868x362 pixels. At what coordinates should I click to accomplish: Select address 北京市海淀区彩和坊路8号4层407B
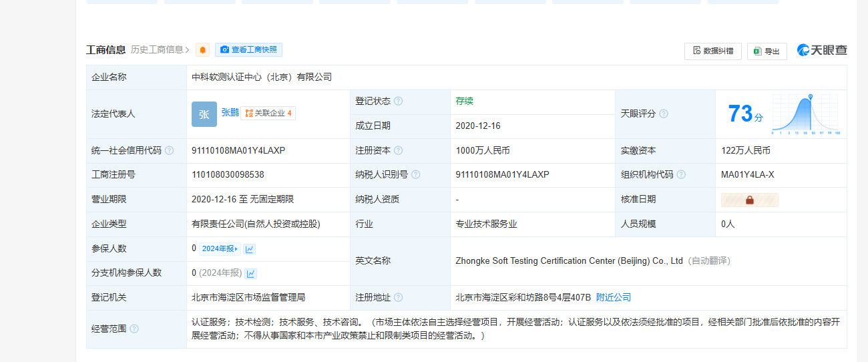point(523,298)
